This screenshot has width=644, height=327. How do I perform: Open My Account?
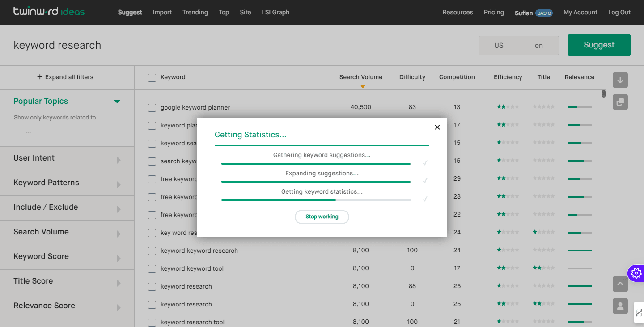coord(580,13)
